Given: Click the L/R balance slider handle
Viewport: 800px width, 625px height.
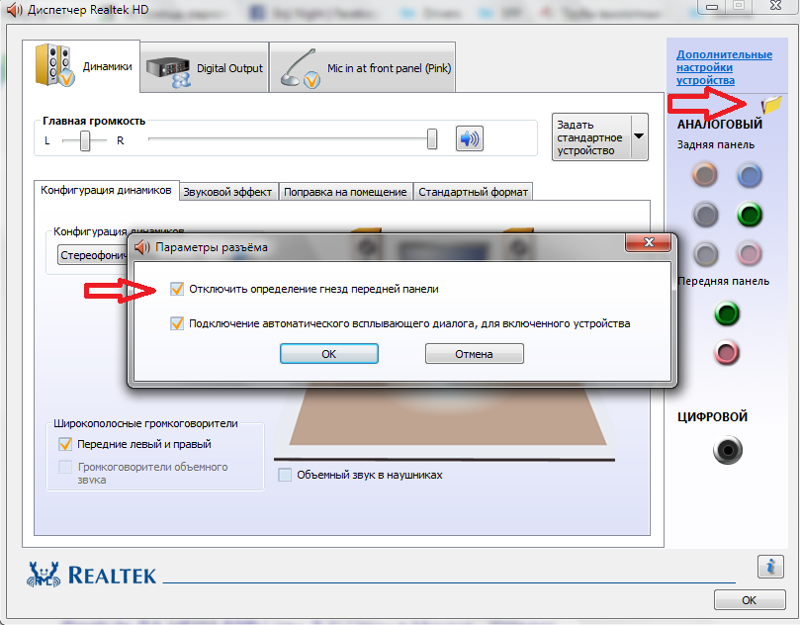Looking at the screenshot, I should coord(85,141).
